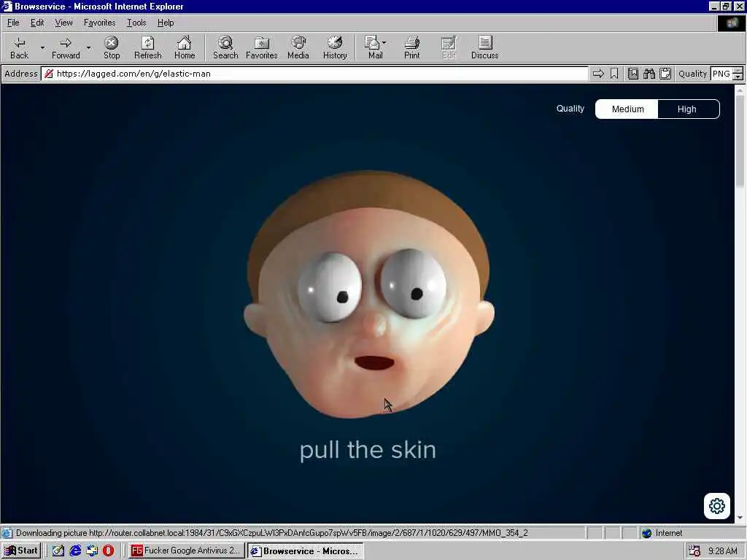747x560 pixels.
Task: Click the scrollbar down arrow
Action: coord(740,518)
